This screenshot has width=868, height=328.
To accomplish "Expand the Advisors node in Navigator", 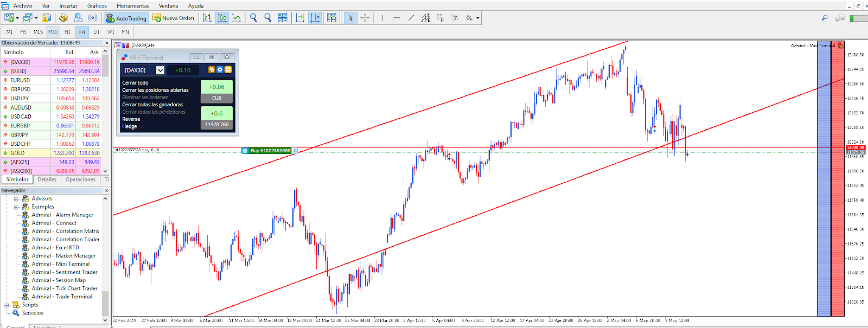I will 16,199.
